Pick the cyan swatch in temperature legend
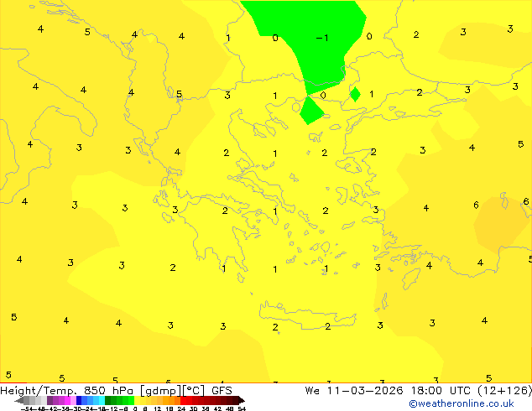Image resolution: width=532 pixels, height=411 pixels. [102, 401]
